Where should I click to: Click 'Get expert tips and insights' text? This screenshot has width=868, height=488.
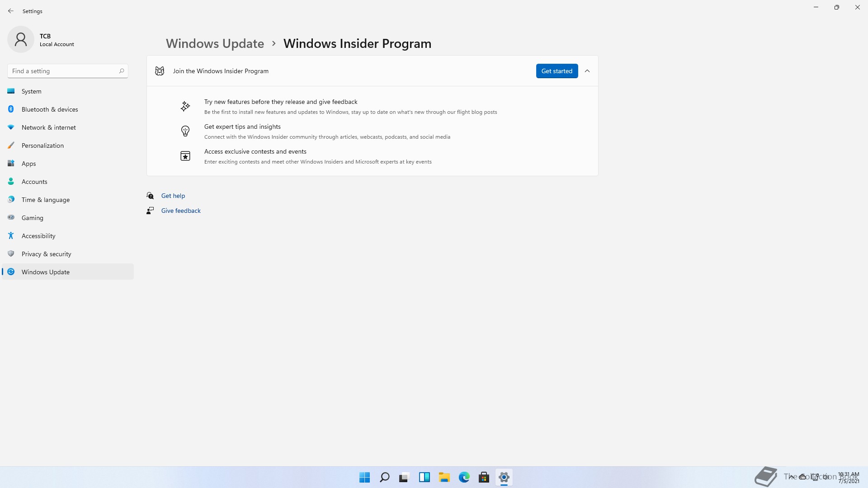[242, 127]
